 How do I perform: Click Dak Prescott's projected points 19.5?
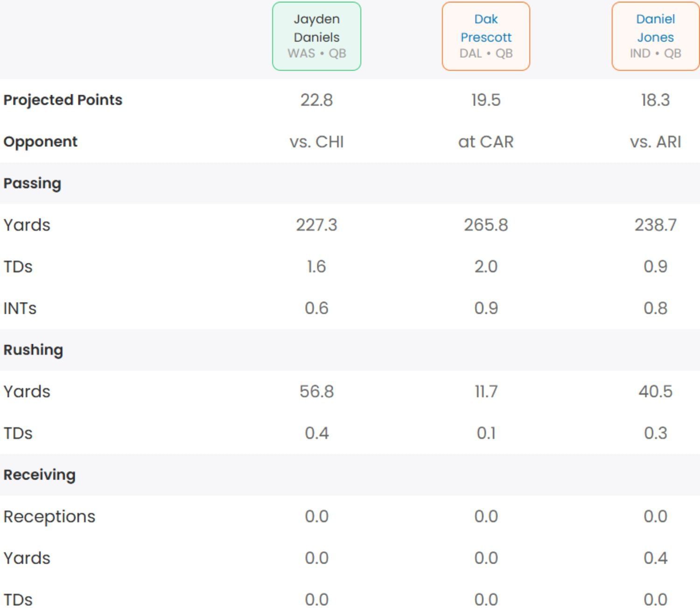tap(486, 100)
